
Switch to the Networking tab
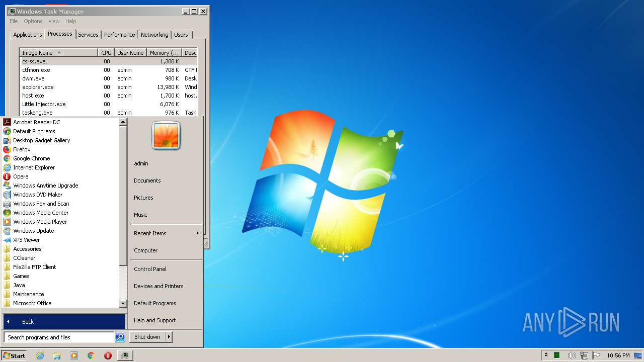coord(154,35)
